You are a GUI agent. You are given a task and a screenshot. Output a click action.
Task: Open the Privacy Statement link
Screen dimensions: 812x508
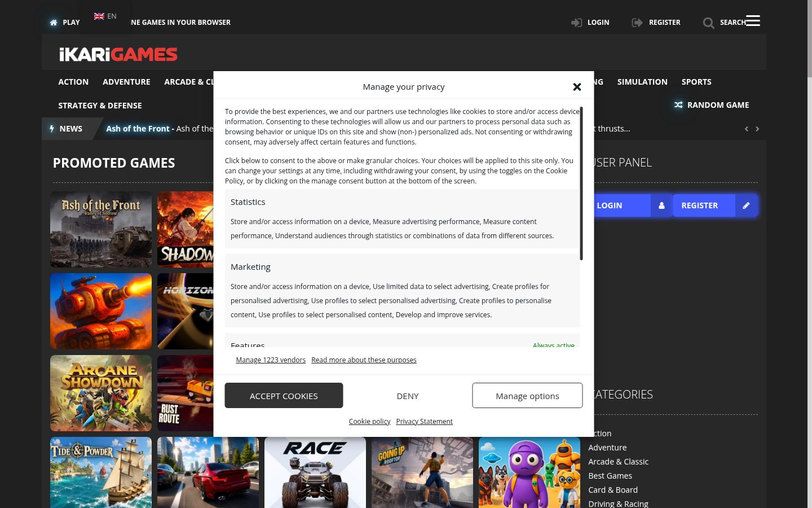[424, 422]
